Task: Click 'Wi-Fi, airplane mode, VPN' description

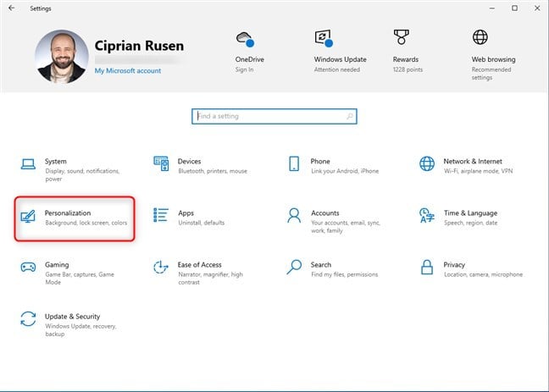Action: [479, 171]
